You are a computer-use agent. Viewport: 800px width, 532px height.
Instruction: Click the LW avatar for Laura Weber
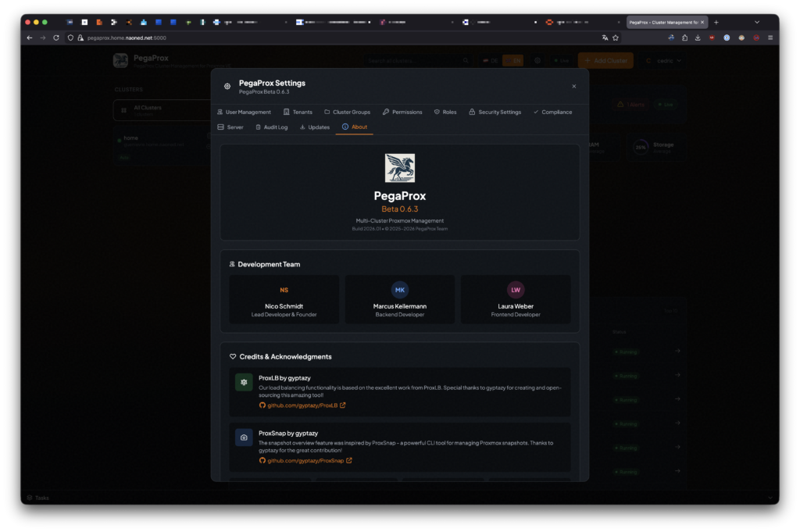point(516,290)
